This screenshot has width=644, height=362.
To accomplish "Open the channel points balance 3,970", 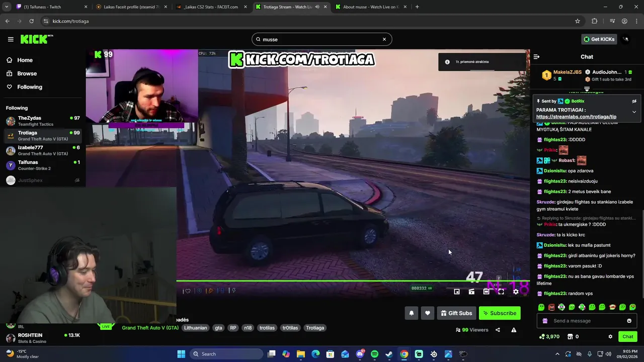I will coord(549,336).
